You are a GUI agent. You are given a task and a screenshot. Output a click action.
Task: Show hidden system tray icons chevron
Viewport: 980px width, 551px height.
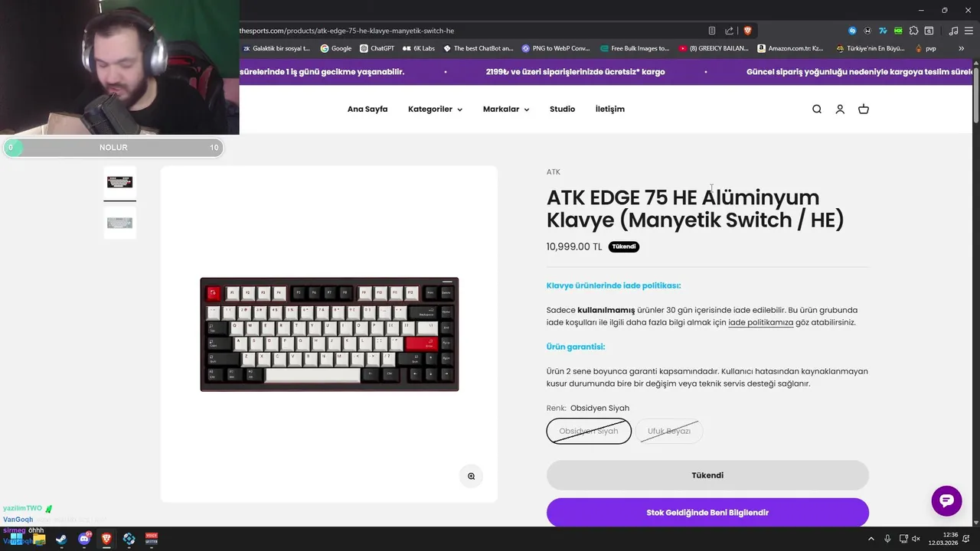pyautogui.click(x=871, y=539)
